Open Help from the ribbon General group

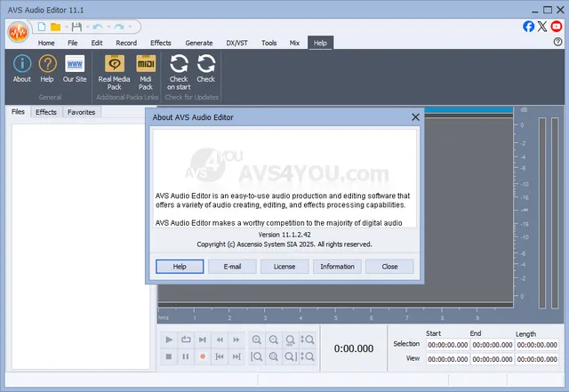pyautogui.click(x=47, y=69)
